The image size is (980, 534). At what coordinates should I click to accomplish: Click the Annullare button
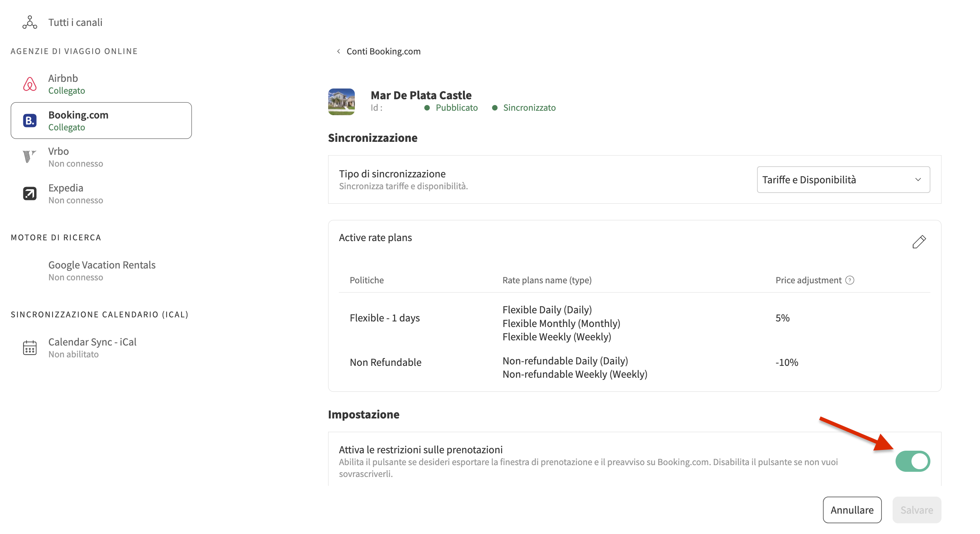[x=852, y=510]
